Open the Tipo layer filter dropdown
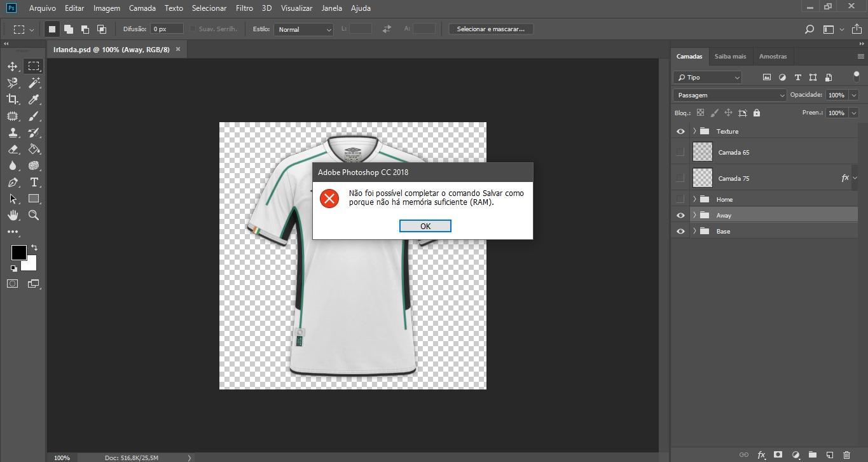 coord(707,77)
